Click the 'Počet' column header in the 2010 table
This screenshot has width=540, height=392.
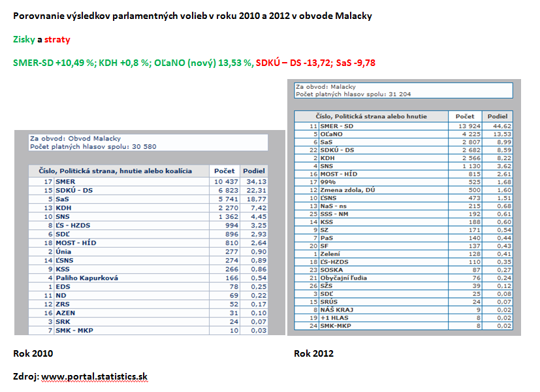(x=223, y=171)
